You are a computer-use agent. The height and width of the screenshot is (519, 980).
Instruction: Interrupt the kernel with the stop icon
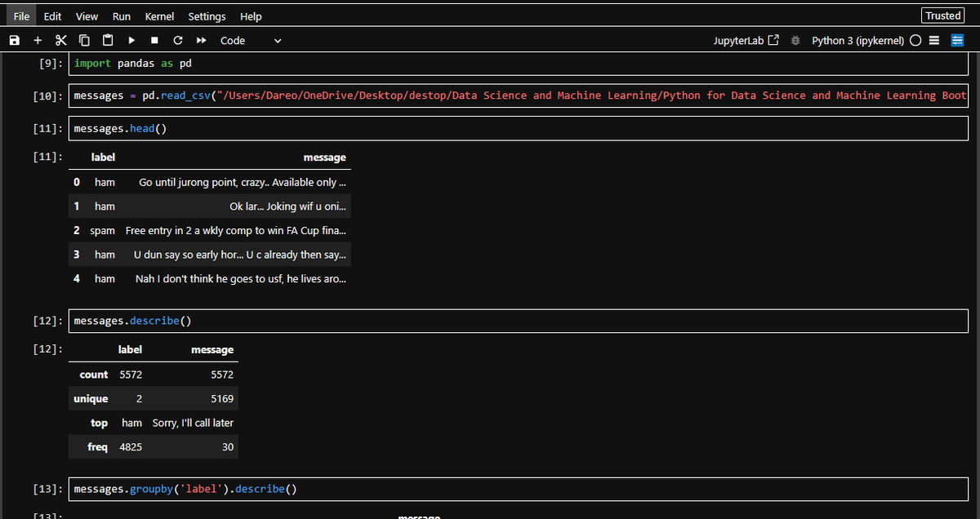click(154, 40)
